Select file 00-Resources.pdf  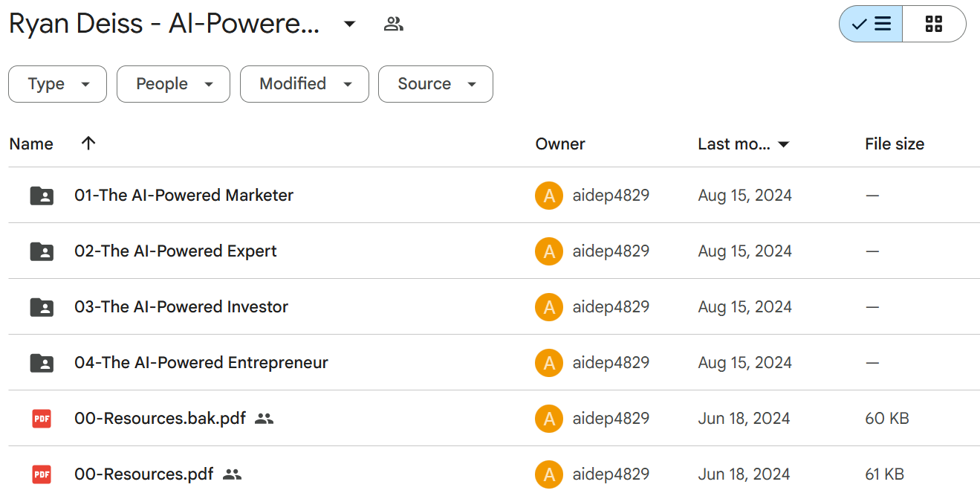click(x=144, y=474)
